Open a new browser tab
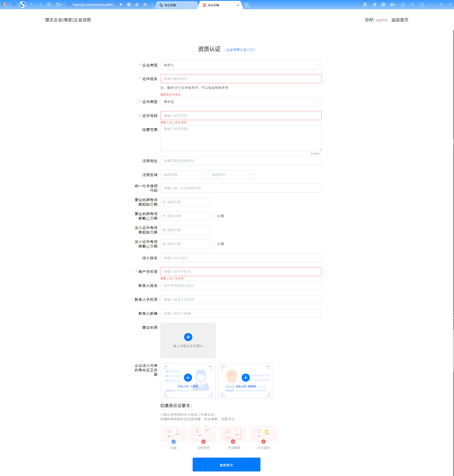454x476 pixels. tap(246, 5)
